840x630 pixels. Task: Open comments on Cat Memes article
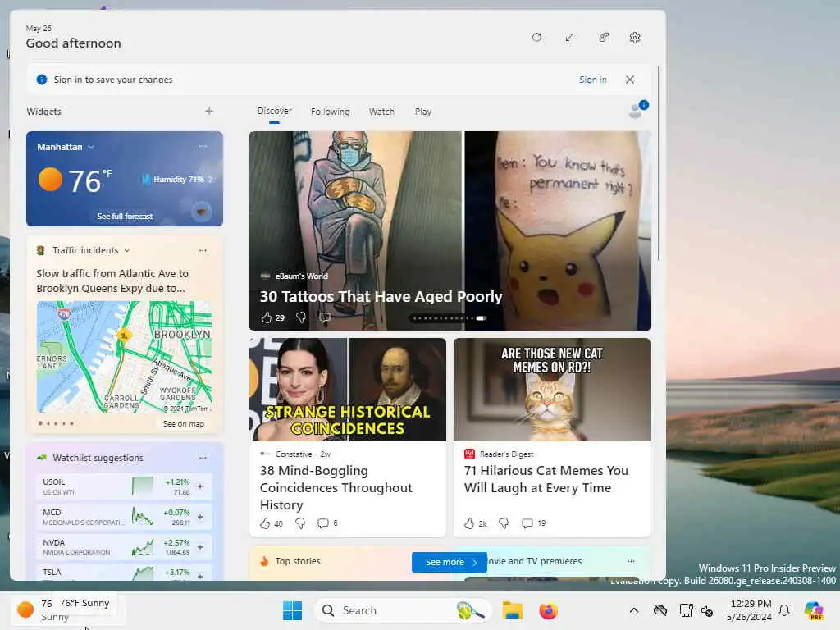click(527, 523)
